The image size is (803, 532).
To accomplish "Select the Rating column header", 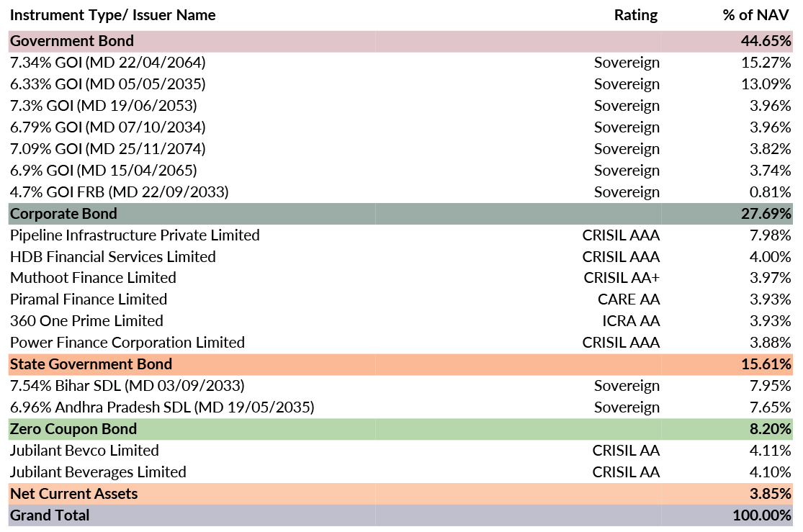I will pos(636,14).
